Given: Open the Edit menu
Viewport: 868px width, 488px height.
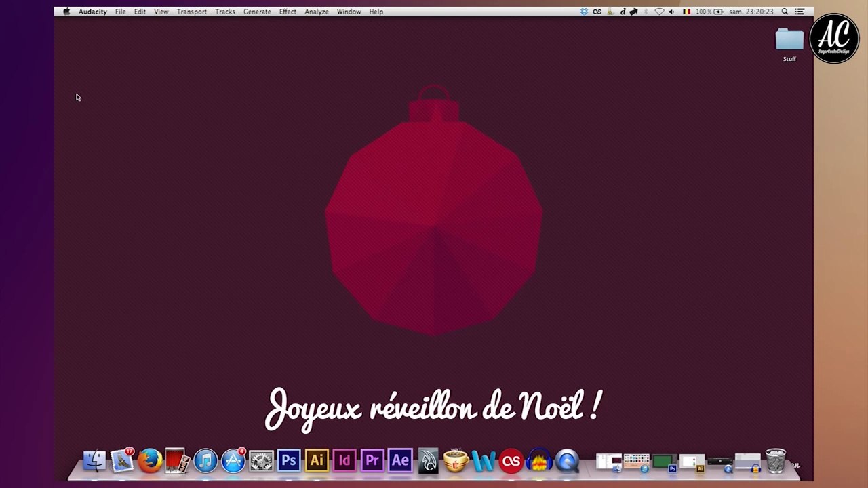Looking at the screenshot, I should [x=140, y=12].
